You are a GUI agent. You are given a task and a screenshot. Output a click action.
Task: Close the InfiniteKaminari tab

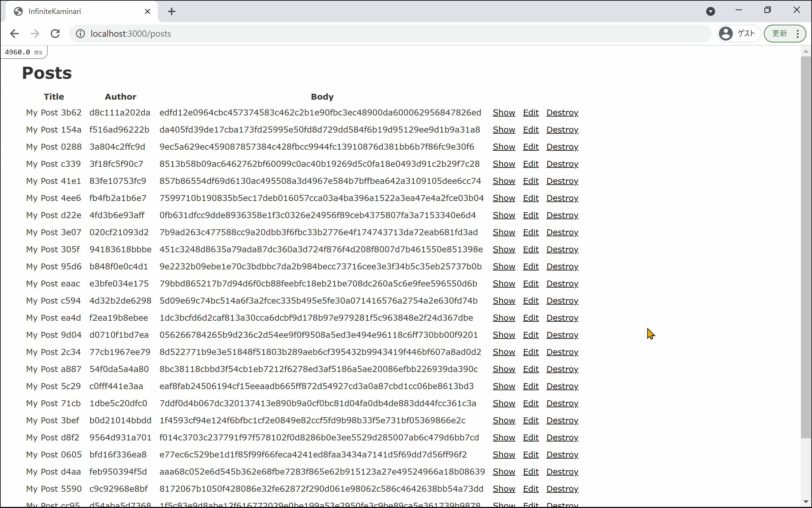(x=148, y=11)
